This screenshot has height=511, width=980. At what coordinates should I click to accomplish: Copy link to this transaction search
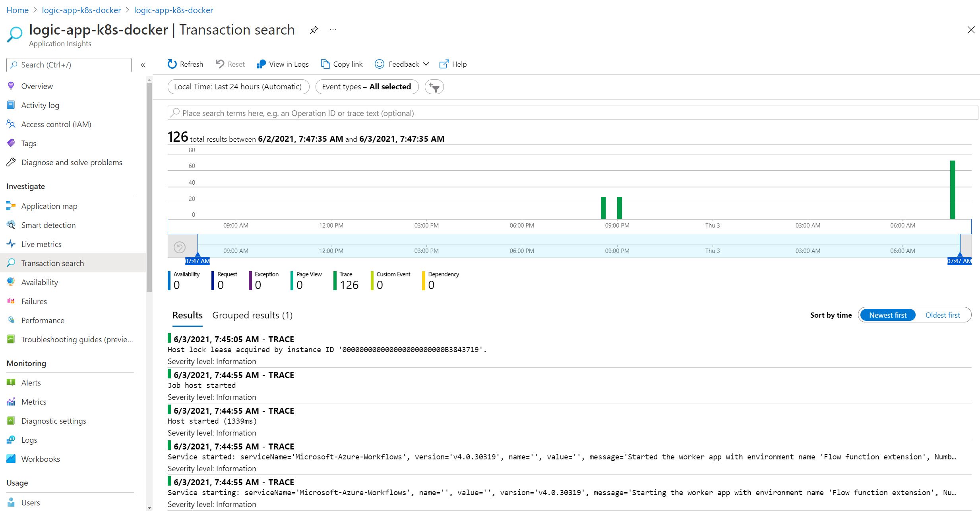[341, 64]
